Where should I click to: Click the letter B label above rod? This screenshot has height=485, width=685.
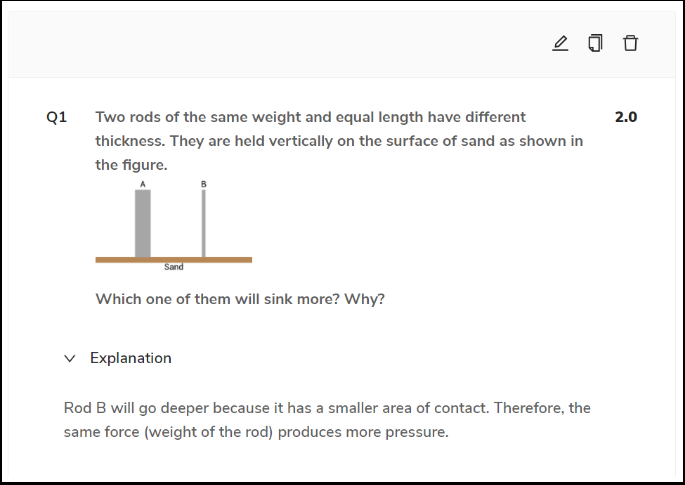(x=204, y=184)
